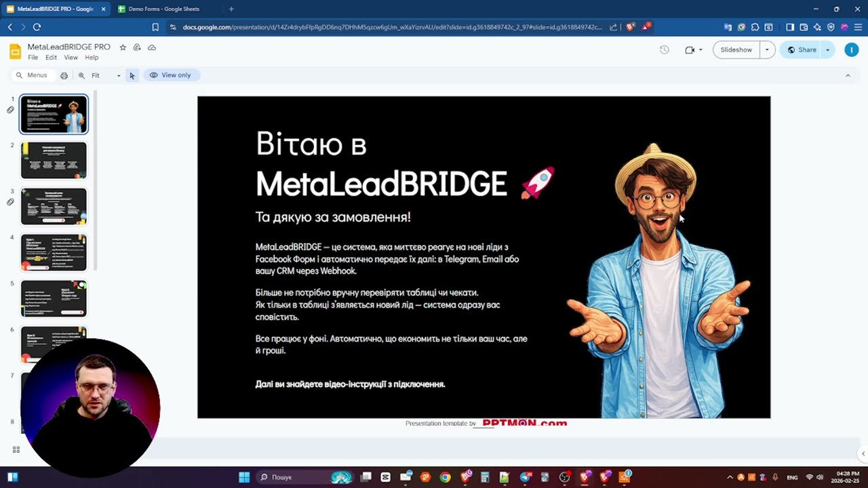868x488 pixels.
Task: Open the grid view icon at bottom left
Action: tap(16, 449)
